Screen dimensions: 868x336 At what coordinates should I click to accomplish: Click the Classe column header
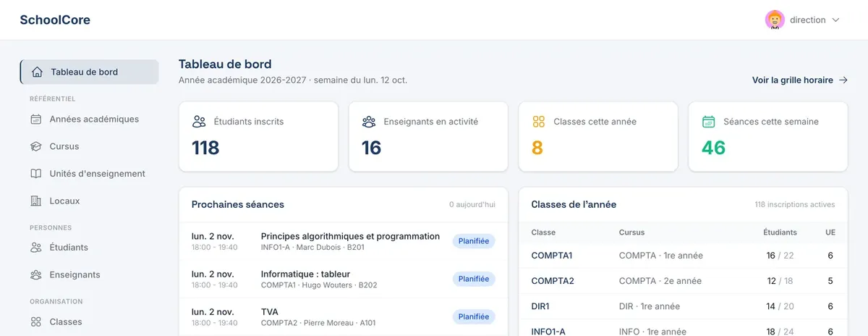[x=543, y=232]
